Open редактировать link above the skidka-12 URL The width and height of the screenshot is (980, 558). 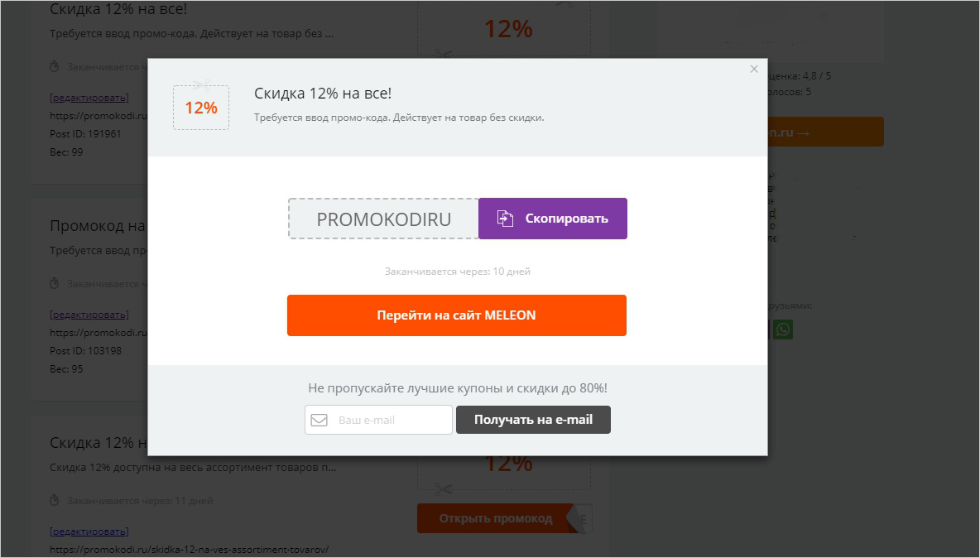89,532
